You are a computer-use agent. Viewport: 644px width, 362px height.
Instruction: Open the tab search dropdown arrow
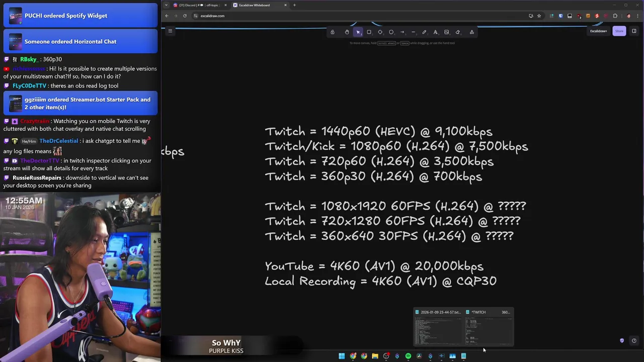[x=166, y=5]
